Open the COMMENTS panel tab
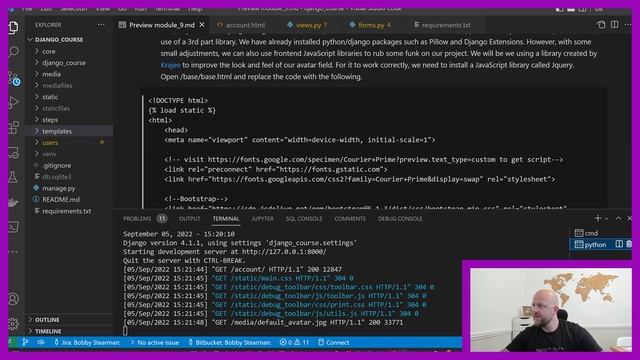Screen dimensions: 640x360 tap(350, 219)
